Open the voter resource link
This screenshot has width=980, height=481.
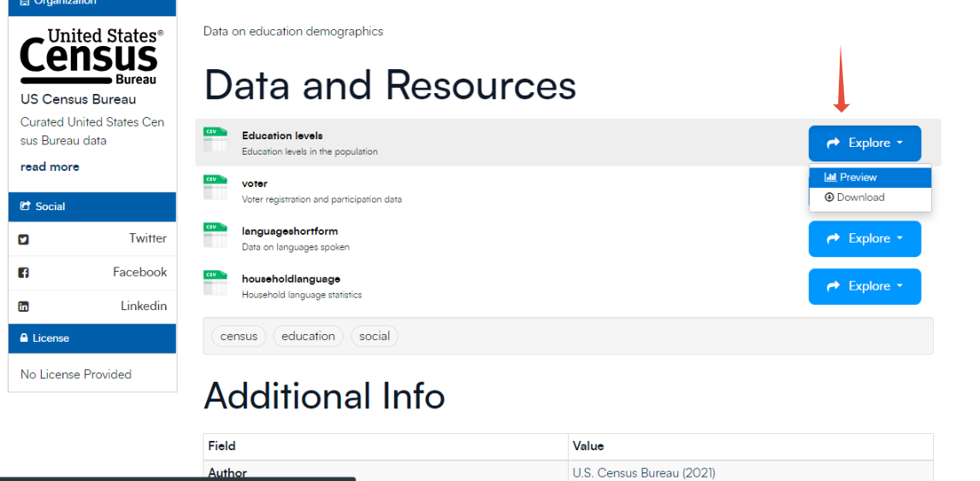point(255,184)
